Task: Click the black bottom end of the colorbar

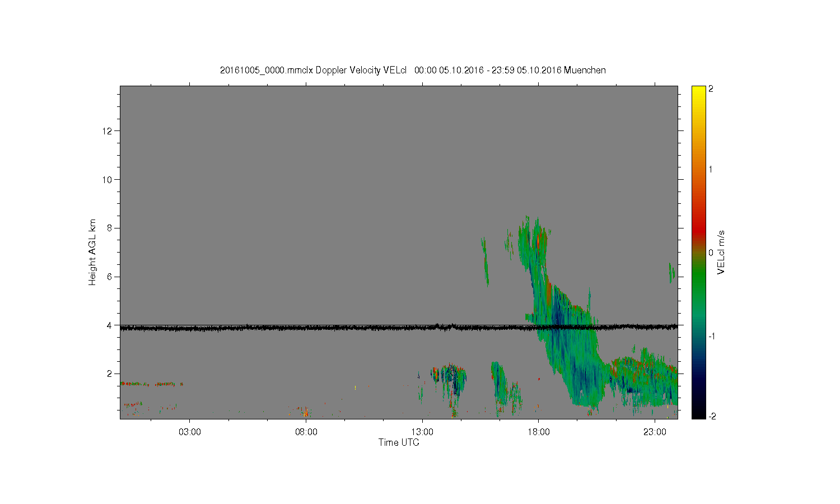Action: click(x=698, y=414)
